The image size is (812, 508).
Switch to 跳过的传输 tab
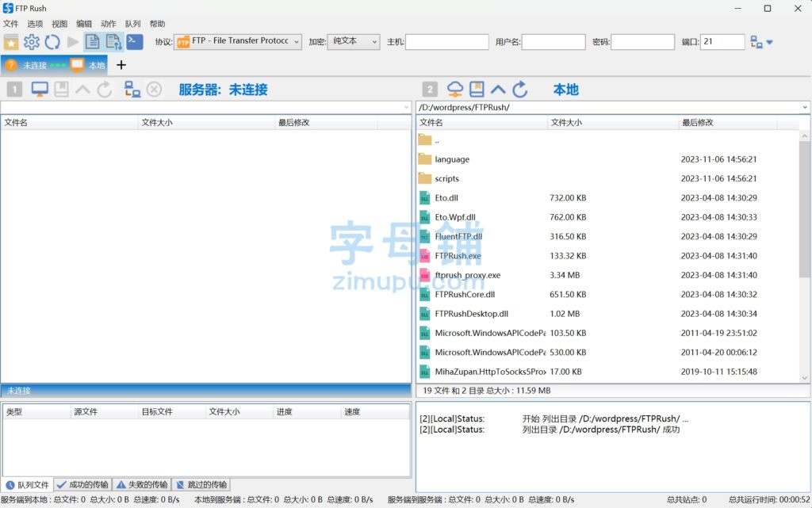point(201,485)
